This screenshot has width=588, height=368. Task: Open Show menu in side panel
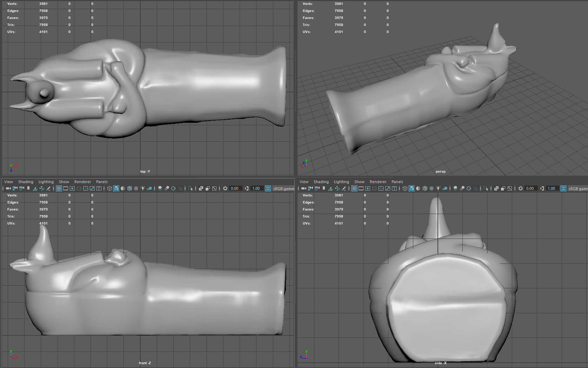click(359, 182)
